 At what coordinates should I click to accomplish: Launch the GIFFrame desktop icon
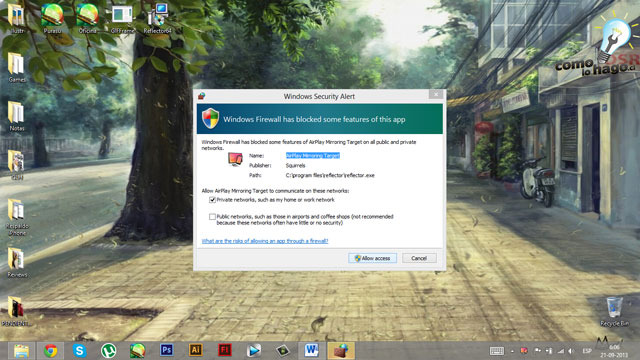[x=122, y=18]
